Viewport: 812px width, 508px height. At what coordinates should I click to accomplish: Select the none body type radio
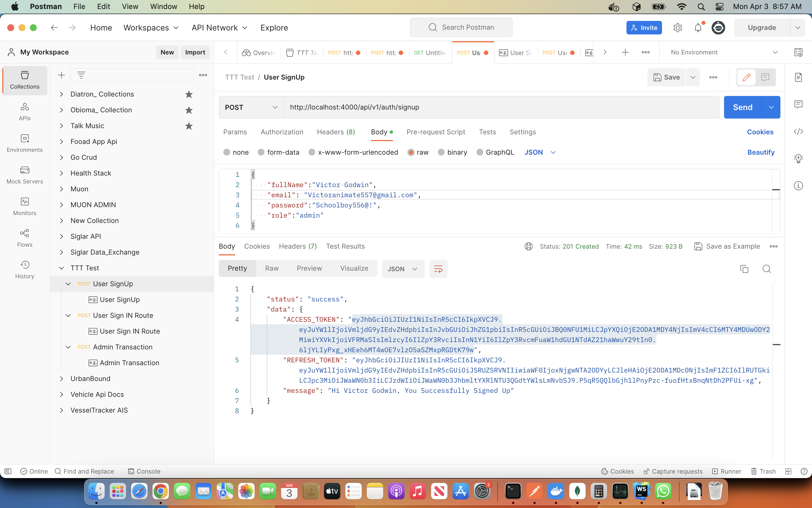227,152
